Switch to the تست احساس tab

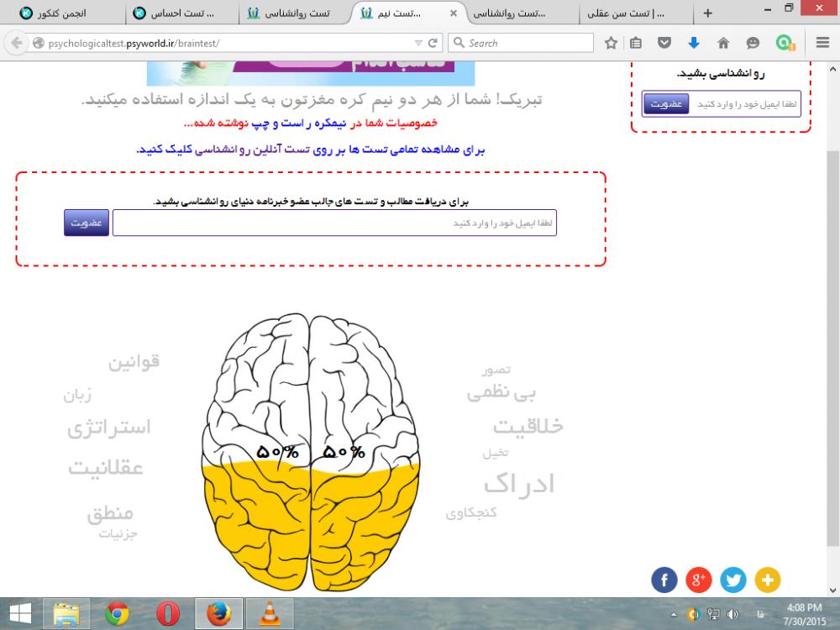[182, 13]
